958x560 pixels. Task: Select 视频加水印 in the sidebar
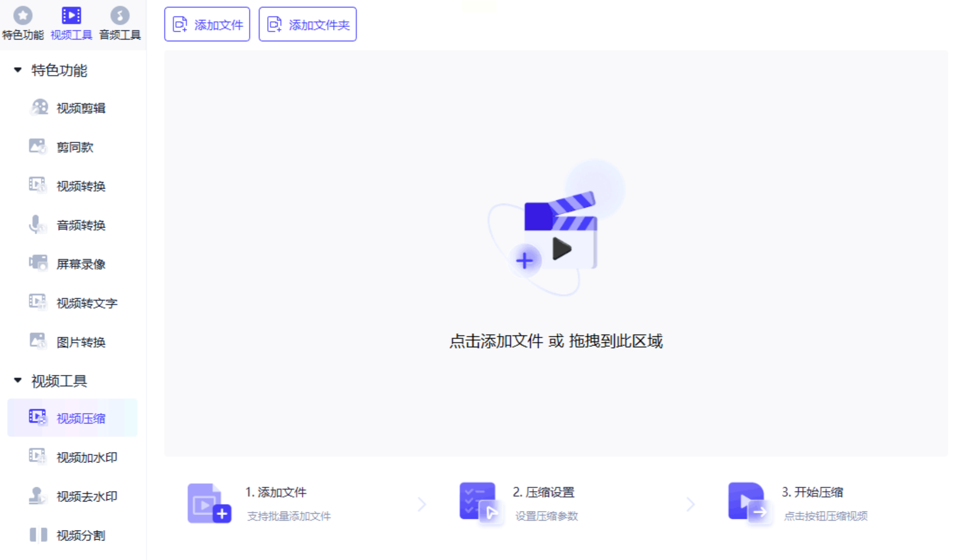87,457
